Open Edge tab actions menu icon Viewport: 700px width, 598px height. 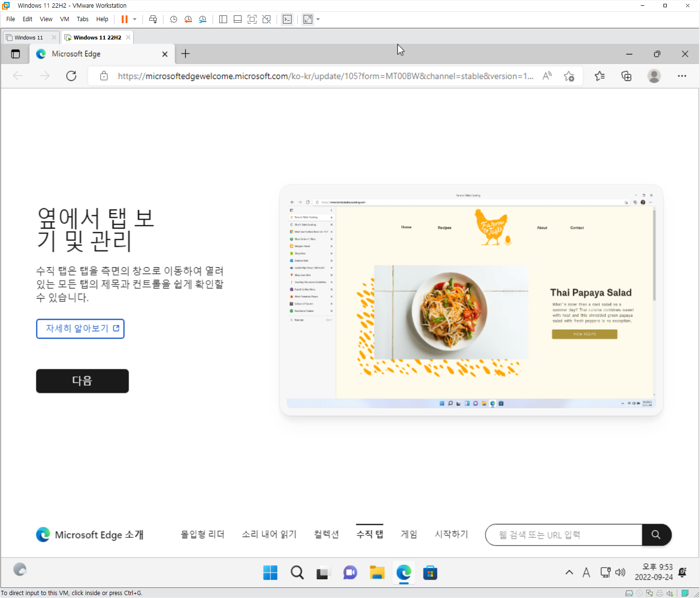coord(15,54)
